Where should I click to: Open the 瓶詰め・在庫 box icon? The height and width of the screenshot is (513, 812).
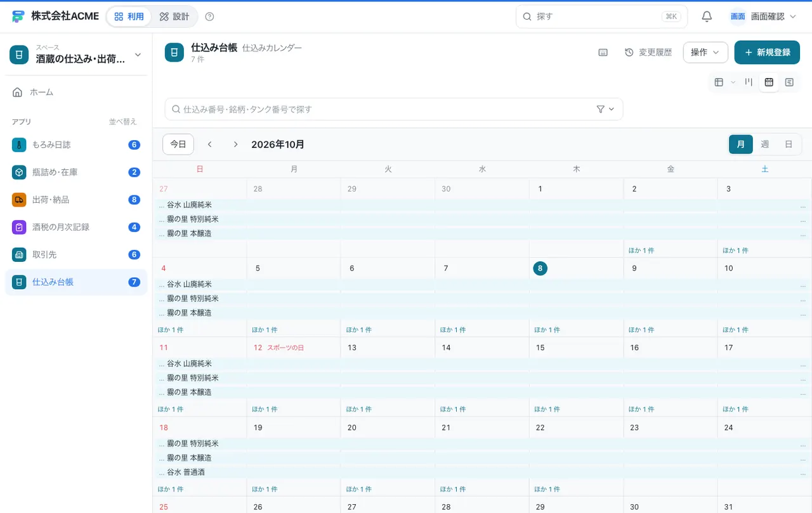pyautogui.click(x=19, y=172)
